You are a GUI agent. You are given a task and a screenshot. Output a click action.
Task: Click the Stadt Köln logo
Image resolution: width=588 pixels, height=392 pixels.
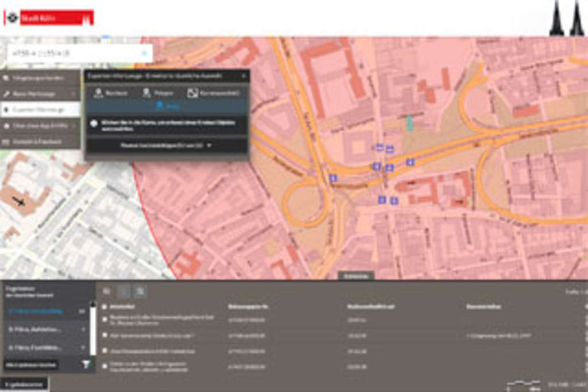[48, 18]
